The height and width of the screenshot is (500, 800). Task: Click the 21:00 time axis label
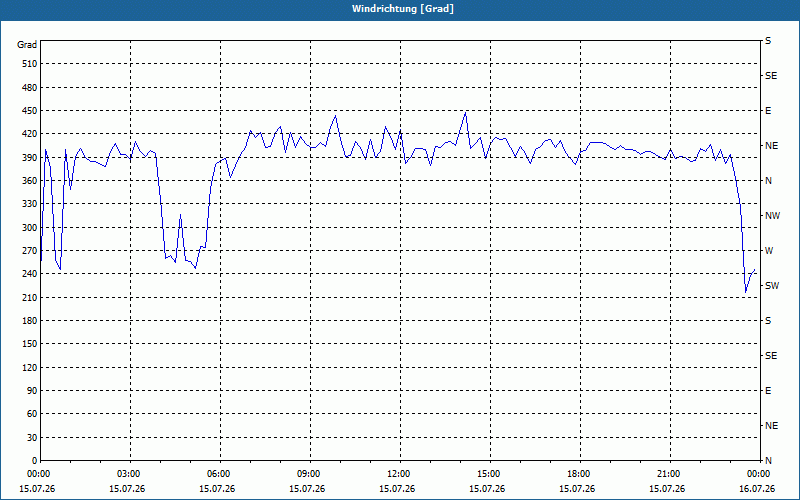click(x=670, y=474)
